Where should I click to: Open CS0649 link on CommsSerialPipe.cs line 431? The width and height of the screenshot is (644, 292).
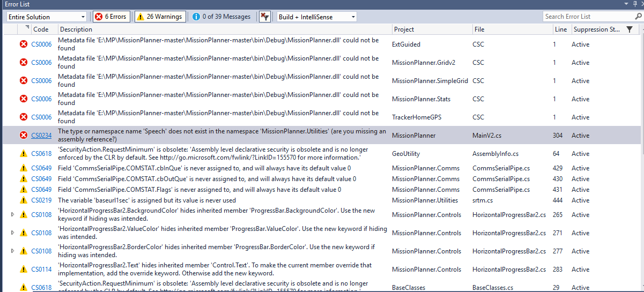click(41, 190)
